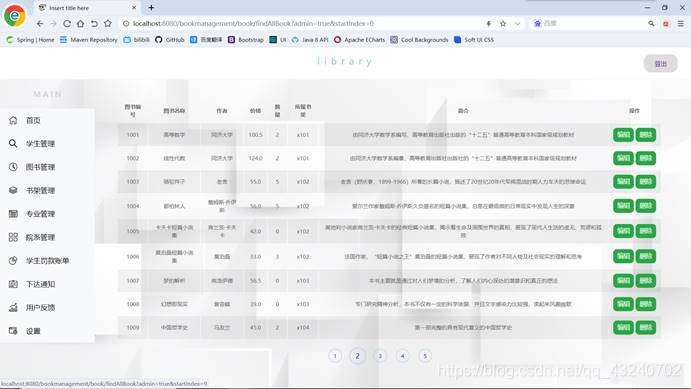
Task: Click the delete button for book 1009
Action: tap(646, 327)
